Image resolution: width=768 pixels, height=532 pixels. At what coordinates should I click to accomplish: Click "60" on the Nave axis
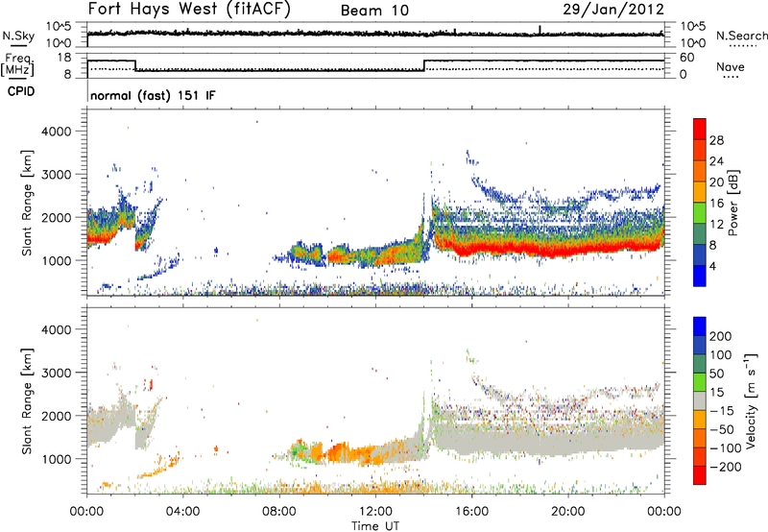point(687,58)
